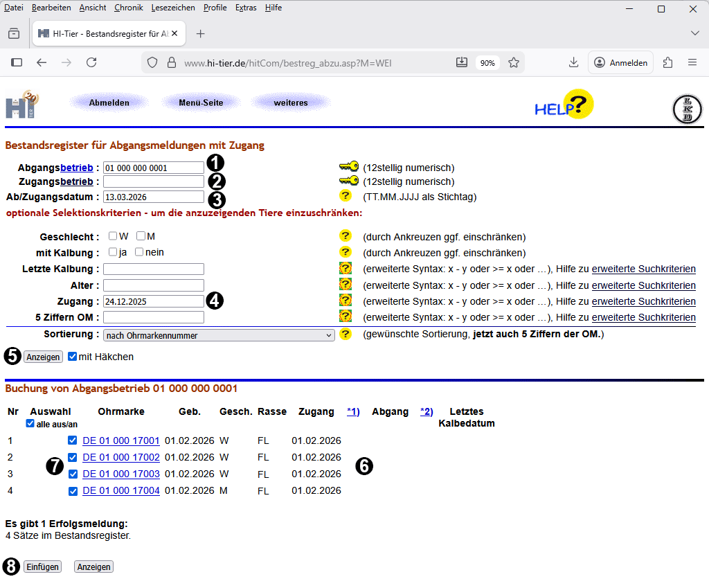Click the yellow HELP question mark icon
The image size is (709, 588).
(565, 105)
